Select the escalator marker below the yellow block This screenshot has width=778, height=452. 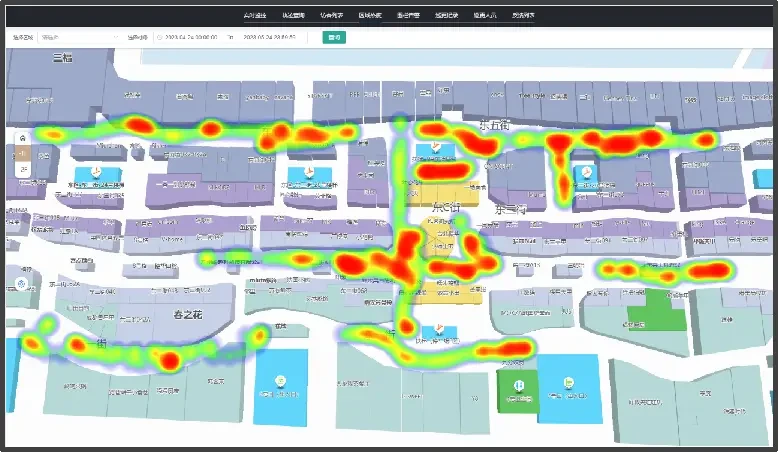tap(439, 328)
